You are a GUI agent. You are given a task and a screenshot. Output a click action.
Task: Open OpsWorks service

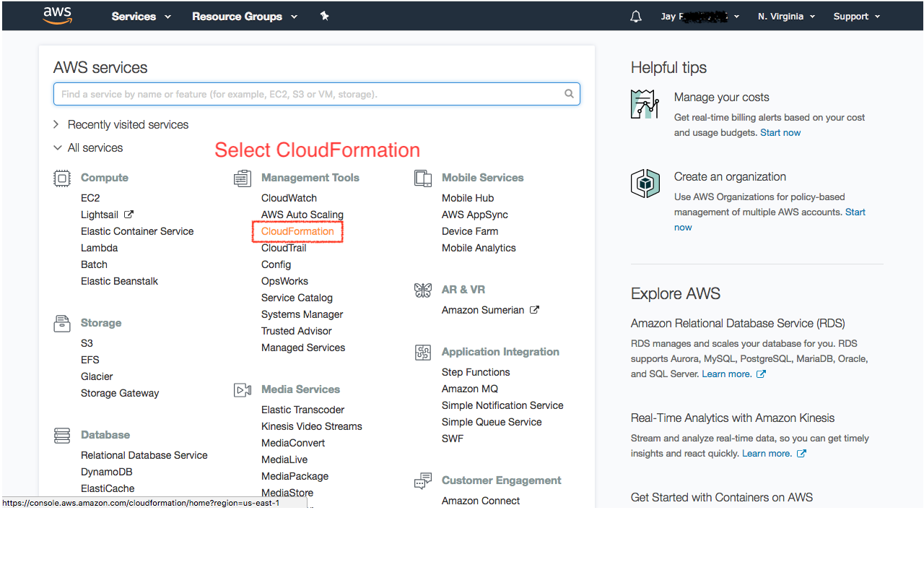pyautogui.click(x=284, y=281)
